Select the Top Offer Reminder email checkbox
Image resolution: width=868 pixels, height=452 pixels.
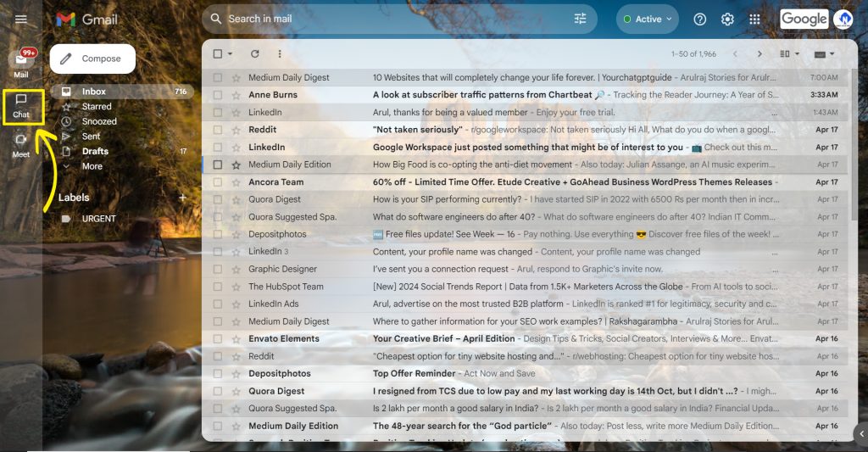click(218, 374)
